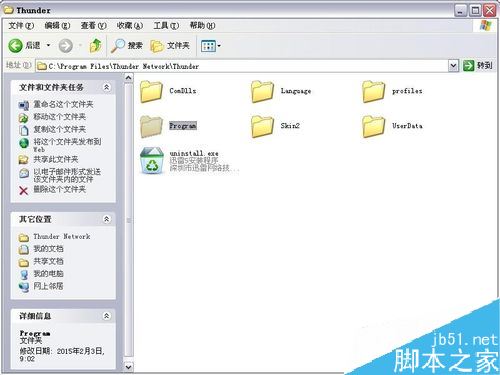Open Shared Documents (共享文档) link
Screen dimensions: 500x375
tap(48, 261)
